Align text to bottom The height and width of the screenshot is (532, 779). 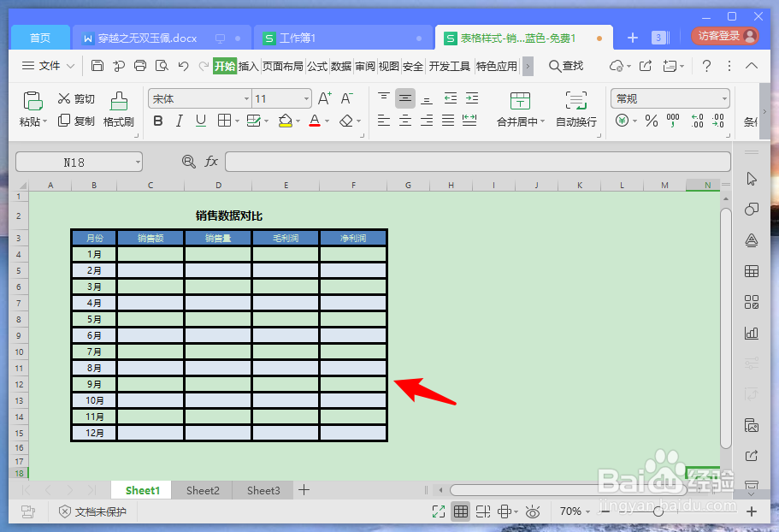click(426, 98)
